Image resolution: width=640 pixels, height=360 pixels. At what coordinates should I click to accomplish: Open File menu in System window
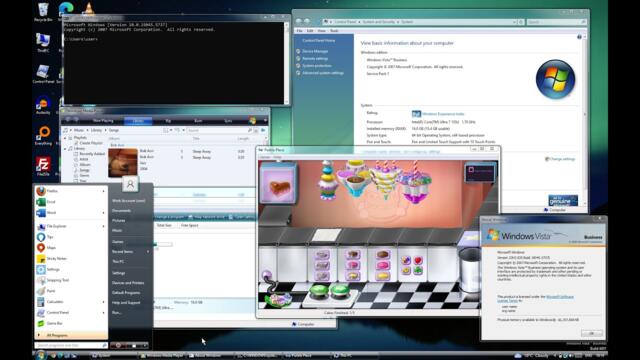tap(299, 31)
